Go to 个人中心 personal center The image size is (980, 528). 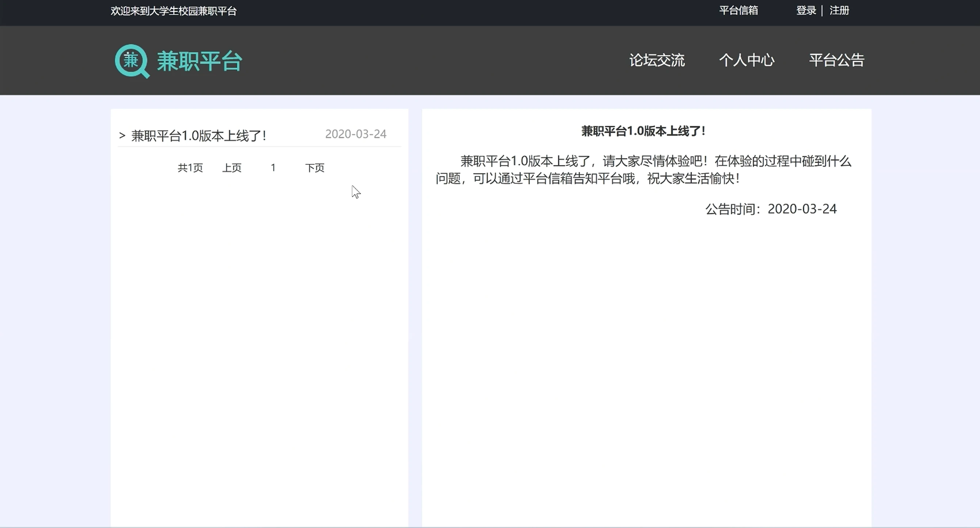click(746, 60)
